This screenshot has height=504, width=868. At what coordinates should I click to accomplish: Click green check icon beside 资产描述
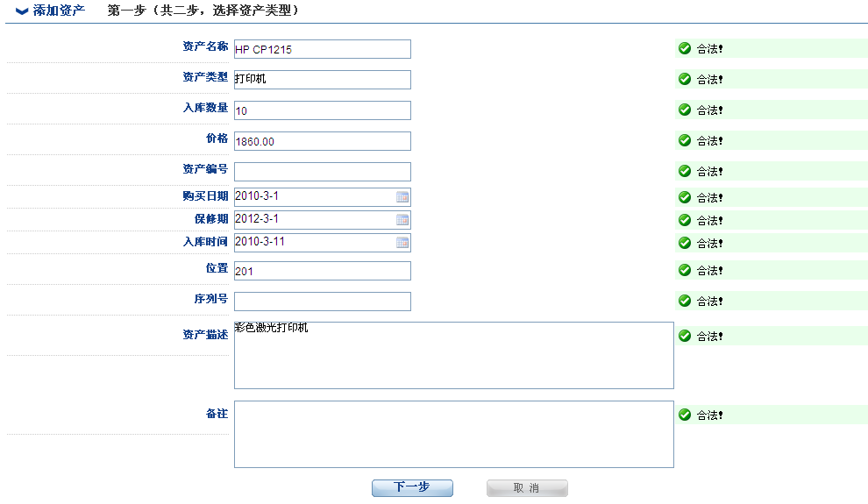click(685, 336)
